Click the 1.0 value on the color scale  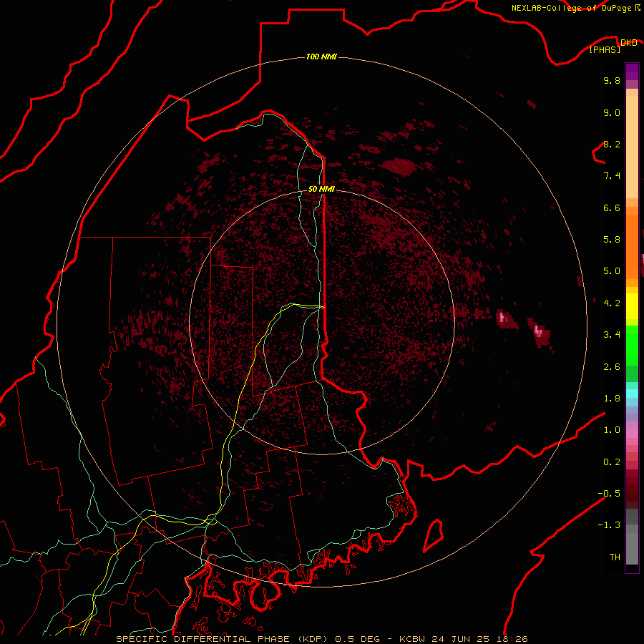612,430
